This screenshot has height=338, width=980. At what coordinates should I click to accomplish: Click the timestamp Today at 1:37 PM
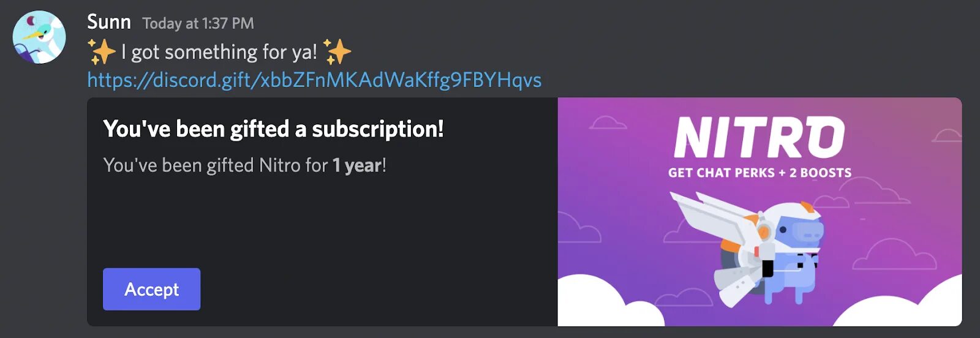point(198,23)
